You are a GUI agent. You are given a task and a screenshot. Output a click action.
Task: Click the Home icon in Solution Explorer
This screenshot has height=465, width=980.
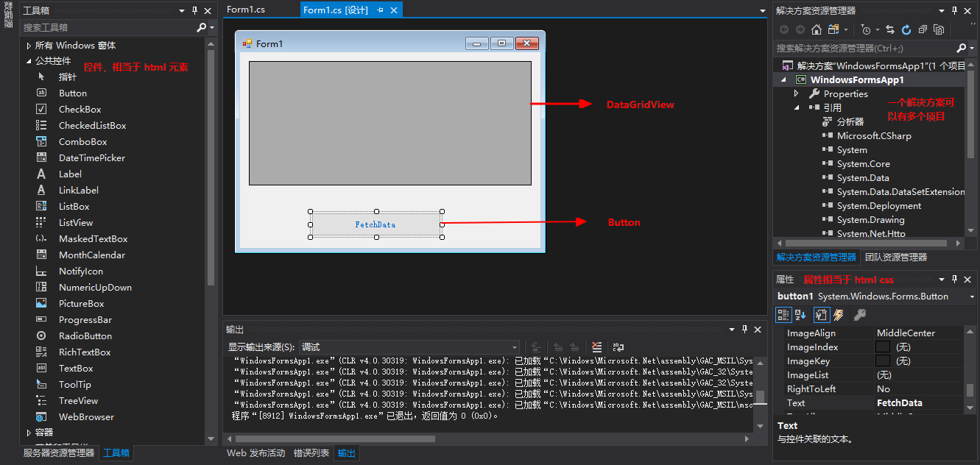click(816, 29)
